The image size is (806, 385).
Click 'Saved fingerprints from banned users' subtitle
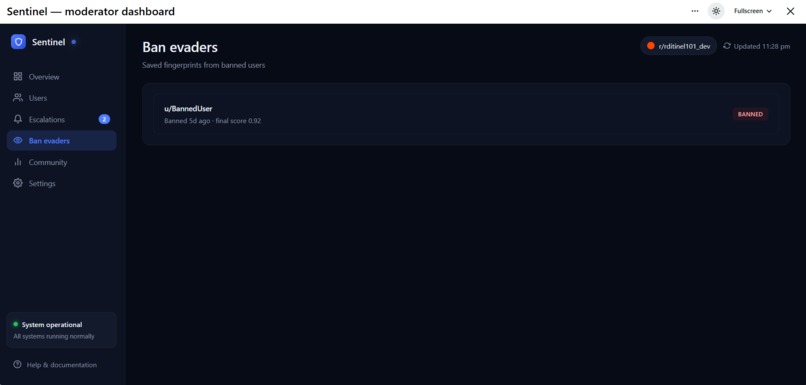pyautogui.click(x=204, y=65)
